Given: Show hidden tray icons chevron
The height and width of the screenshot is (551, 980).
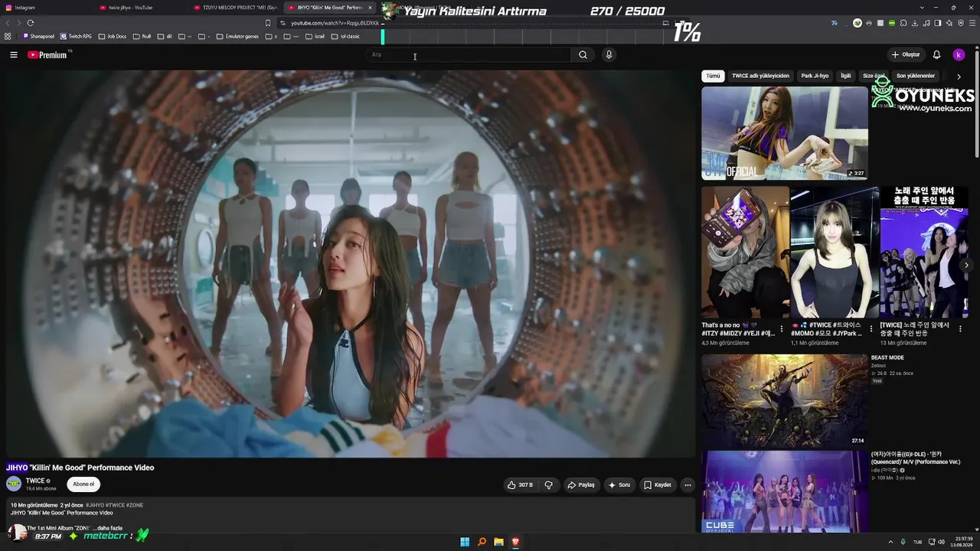Looking at the screenshot, I should pyautogui.click(x=890, y=542).
